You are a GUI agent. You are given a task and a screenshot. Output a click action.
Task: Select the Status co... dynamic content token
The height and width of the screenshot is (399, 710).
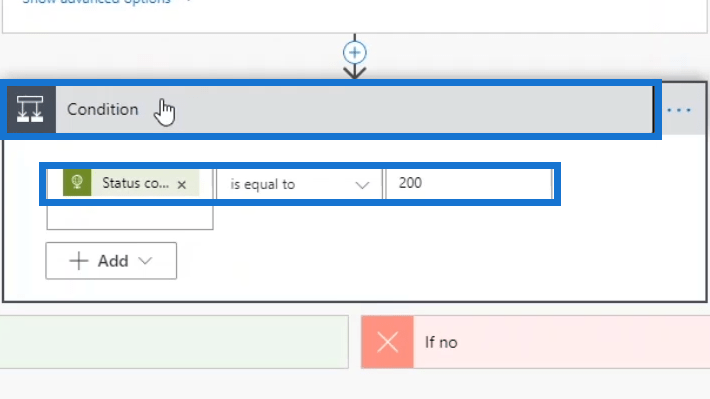(131, 183)
